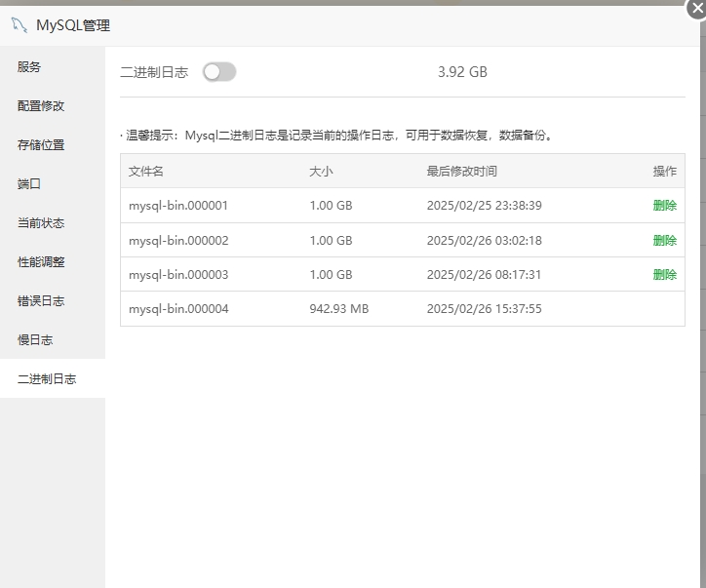This screenshot has width=706, height=588.
Task: View the 慢日志 tab
Action: pyautogui.click(x=53, y=340)
